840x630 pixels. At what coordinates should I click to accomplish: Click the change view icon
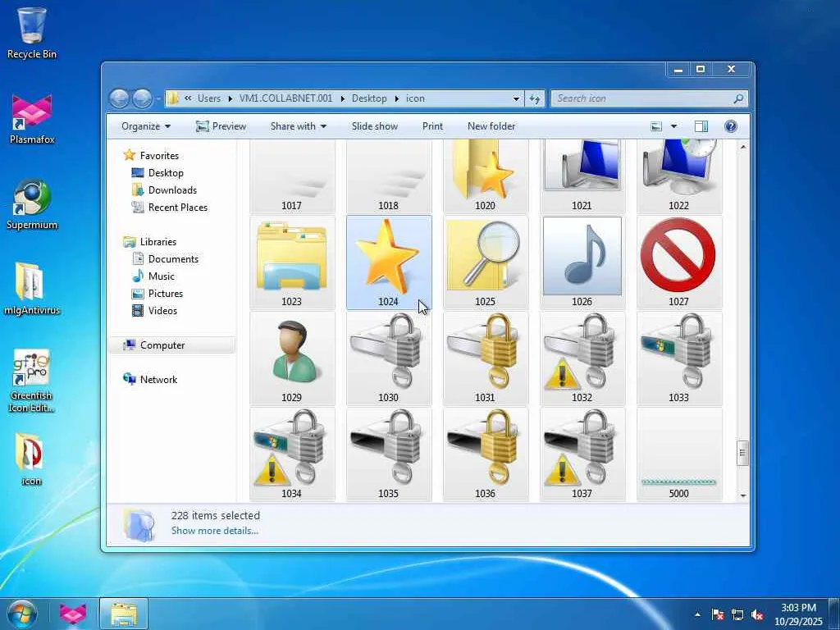[x=656, y=126]
